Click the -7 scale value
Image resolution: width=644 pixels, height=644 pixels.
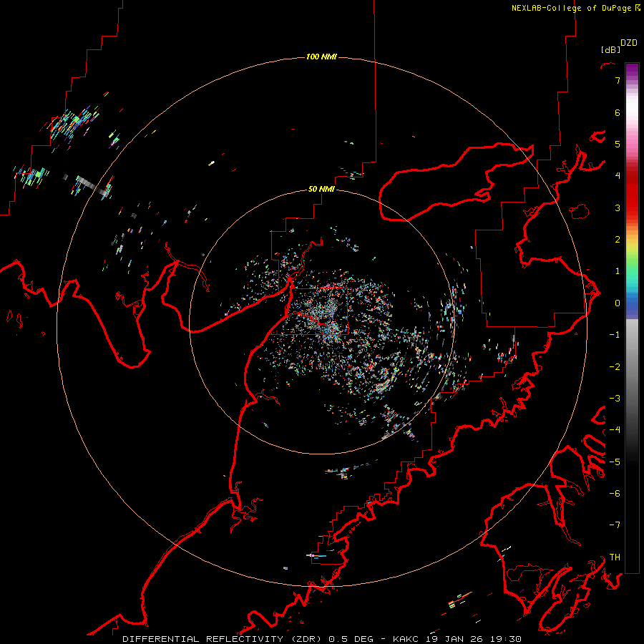click(x=615, y=525)
